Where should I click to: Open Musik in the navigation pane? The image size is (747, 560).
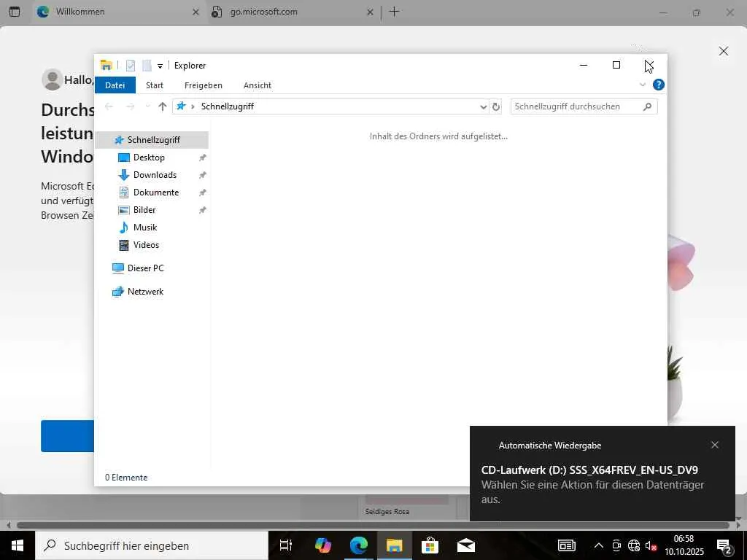point(145,227)
